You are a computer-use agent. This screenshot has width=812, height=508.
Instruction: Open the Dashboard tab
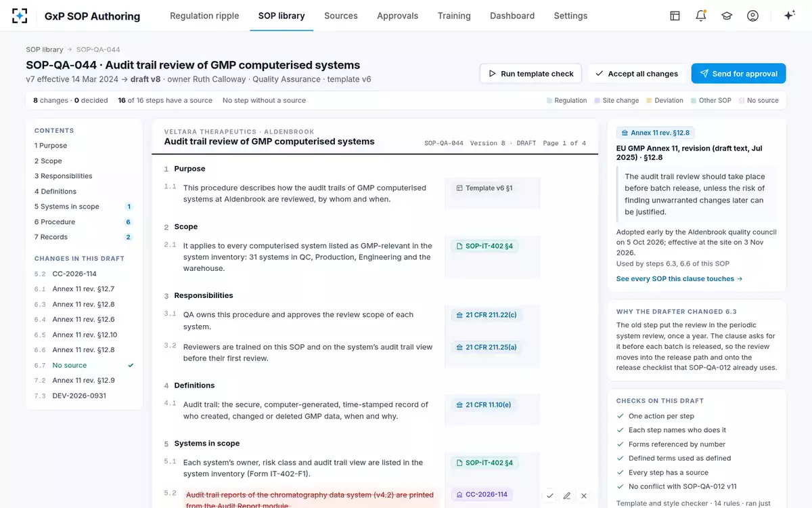click(x=512, y=16)
